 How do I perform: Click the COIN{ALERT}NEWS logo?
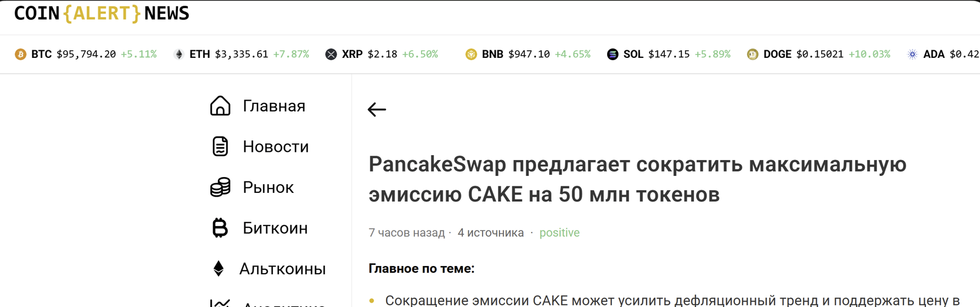(x=102, y=13)
